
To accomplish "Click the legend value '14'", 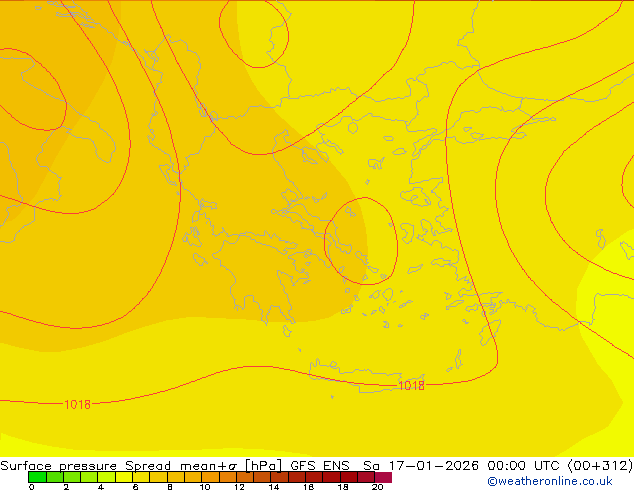I will [273, 487].
